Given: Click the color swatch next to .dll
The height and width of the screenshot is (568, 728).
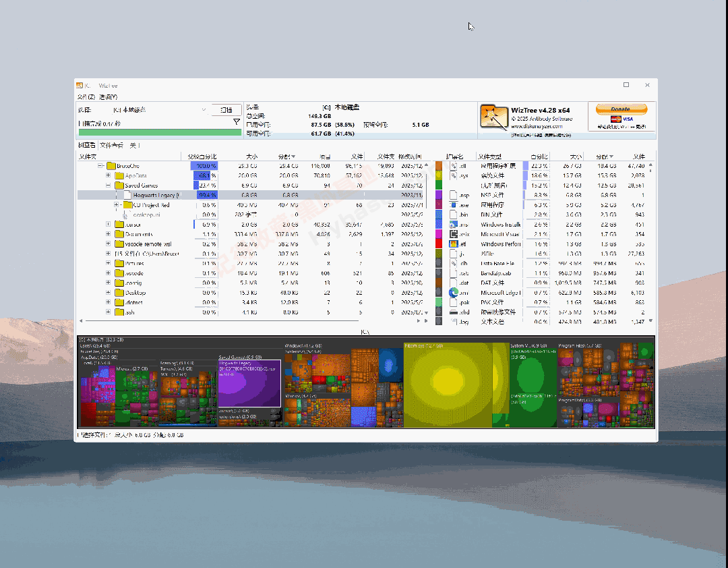Looking at the screenshot, I should click(437, 167).
